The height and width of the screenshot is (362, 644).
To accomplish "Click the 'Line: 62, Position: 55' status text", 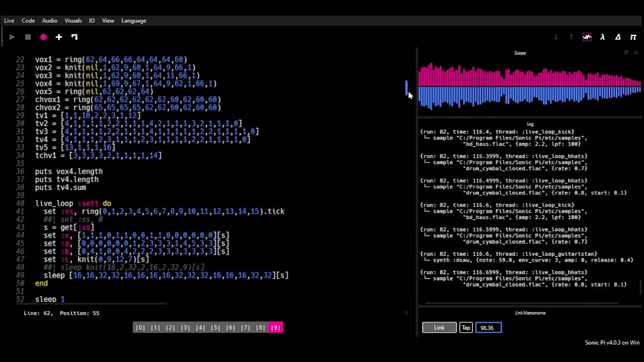I will click(x=61, y=313).
